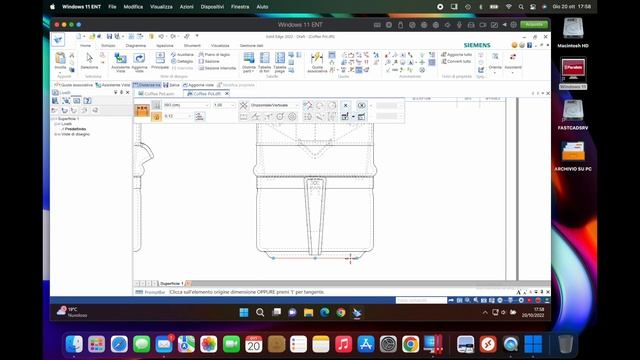This screenshot has height=360, width=640.
Task: Open the macOS Dispositivi menu
Action: coord(212,7)
